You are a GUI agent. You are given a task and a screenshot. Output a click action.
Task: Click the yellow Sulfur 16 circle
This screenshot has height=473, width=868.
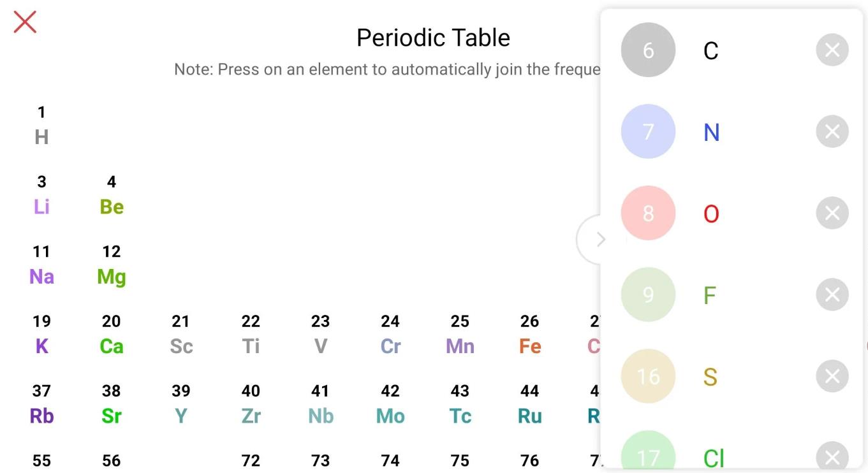(648, 377)
